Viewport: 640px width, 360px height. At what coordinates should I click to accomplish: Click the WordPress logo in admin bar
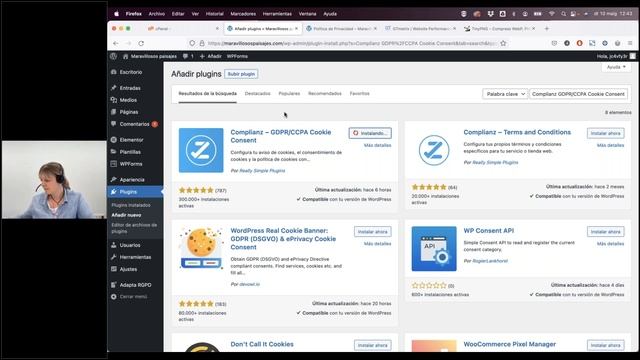pos(113,56)
